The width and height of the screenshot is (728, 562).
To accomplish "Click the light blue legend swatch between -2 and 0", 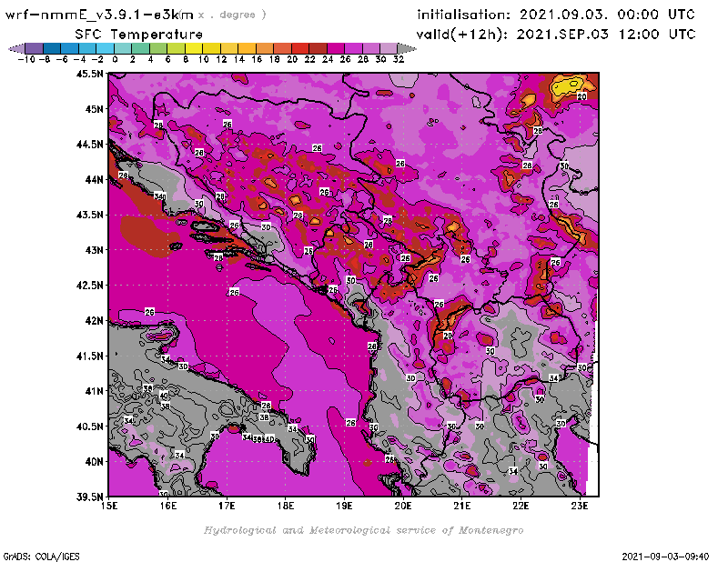I will tap(105, 48).
